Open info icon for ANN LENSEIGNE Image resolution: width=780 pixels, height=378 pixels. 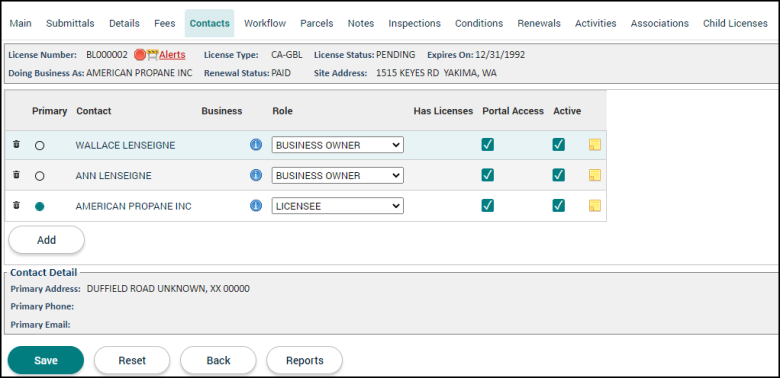(256, 175)
